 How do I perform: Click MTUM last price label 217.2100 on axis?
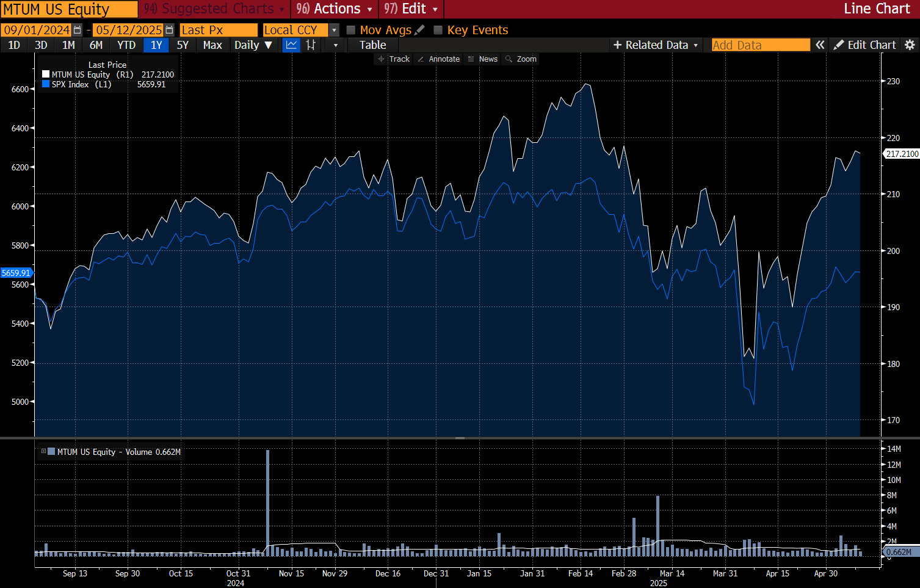click(x=902, y=154)
